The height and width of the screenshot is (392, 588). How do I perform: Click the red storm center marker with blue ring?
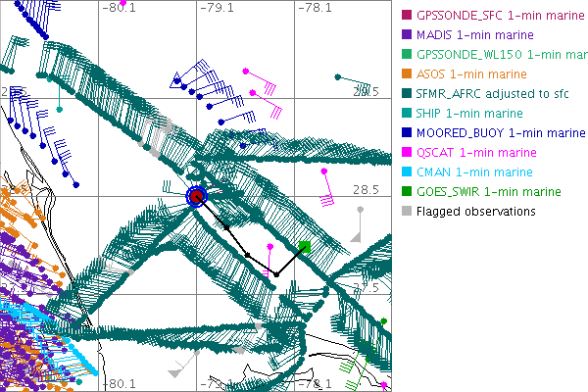197,196
